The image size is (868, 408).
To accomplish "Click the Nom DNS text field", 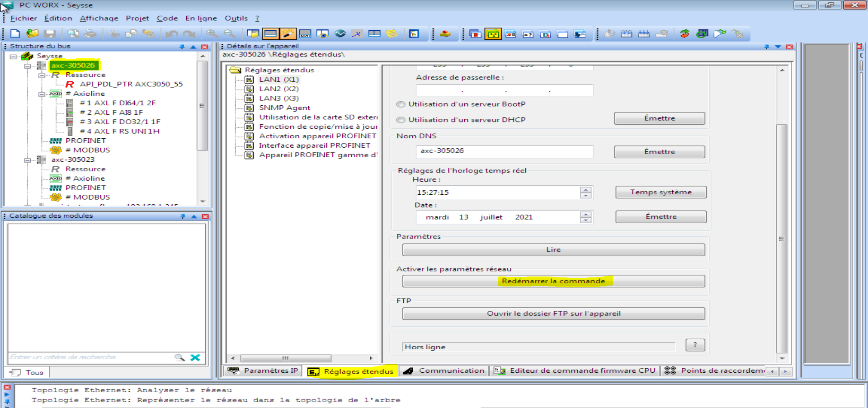I will [x=504, y=151].
